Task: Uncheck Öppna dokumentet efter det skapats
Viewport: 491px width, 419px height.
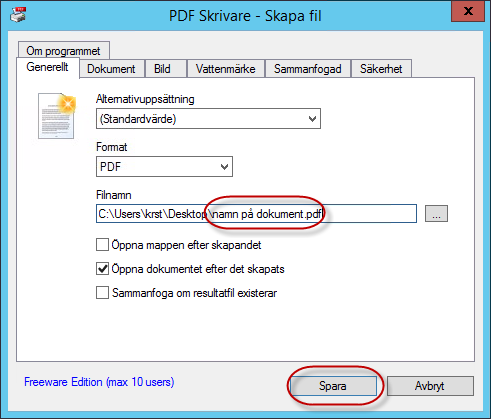Action: point(102,269)
